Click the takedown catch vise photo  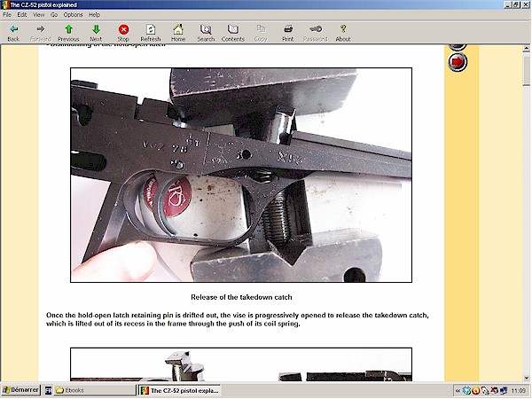click(241, 175)
